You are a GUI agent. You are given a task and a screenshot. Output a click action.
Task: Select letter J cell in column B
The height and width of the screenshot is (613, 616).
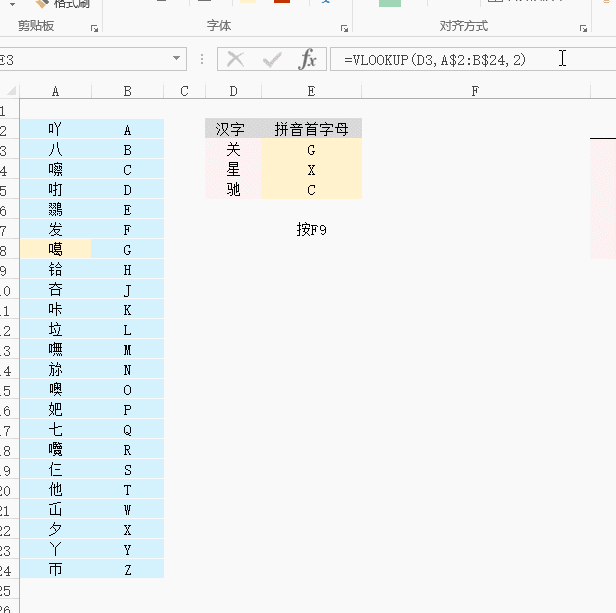[x=127, y=289]
